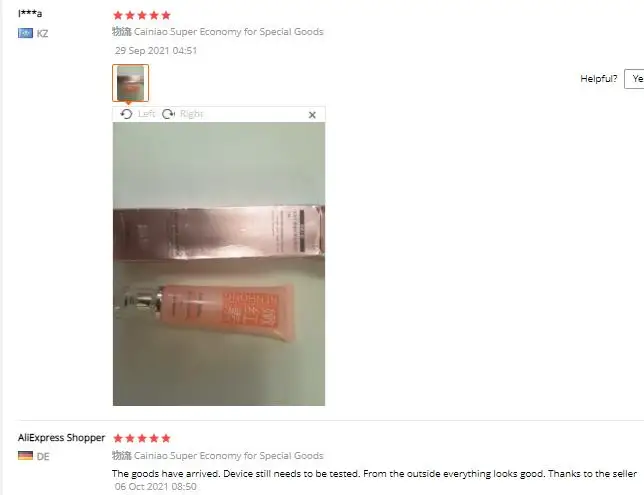The width and height of the screenshot is (644, 495).
Task: Click the enlarged pink tube product photo
Action: click(219, 264)
